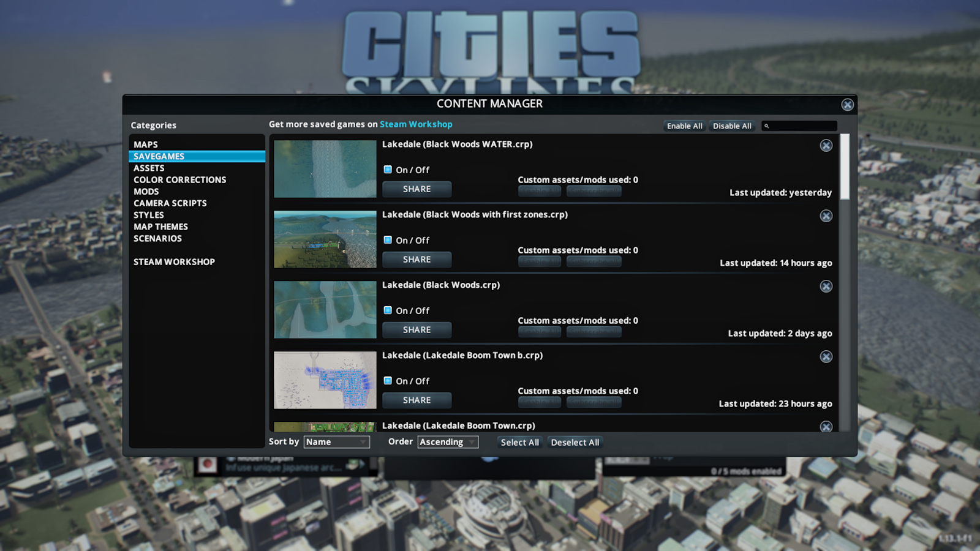Viewport: 980px width, 551px height.
Task: Share the Lakedale (Black Woods.crp) savegame
Action: 417,330
